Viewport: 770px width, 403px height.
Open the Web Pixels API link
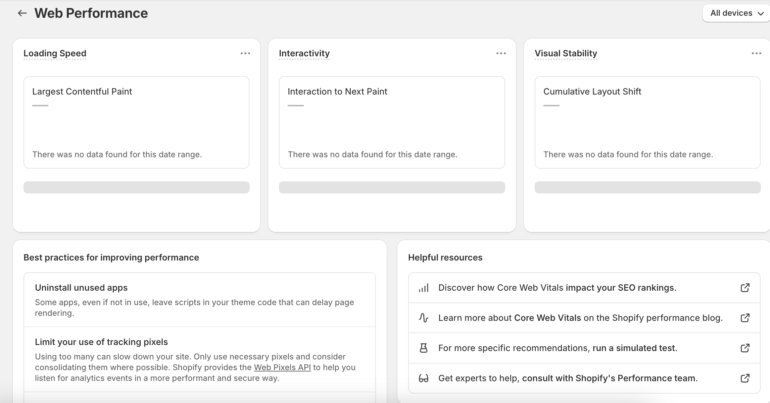pyautogui.click(x=282, y=367)
